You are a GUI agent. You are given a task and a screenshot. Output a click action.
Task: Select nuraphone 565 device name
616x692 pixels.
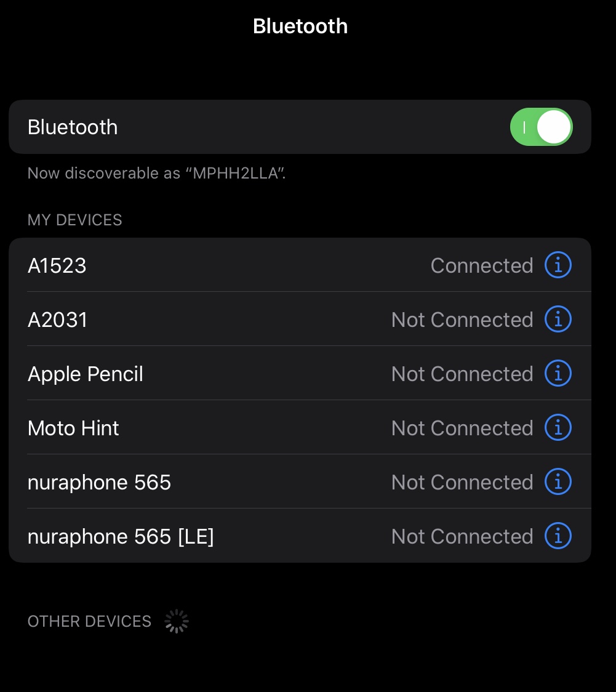tap(99, 483)
